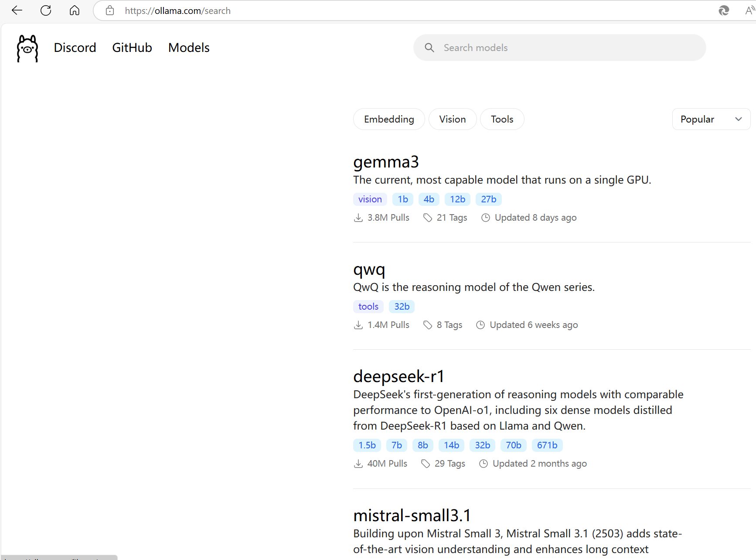Screen dimensions: 756x560
Task: Reload the page with refresh icon
Action: pos(46,10)
